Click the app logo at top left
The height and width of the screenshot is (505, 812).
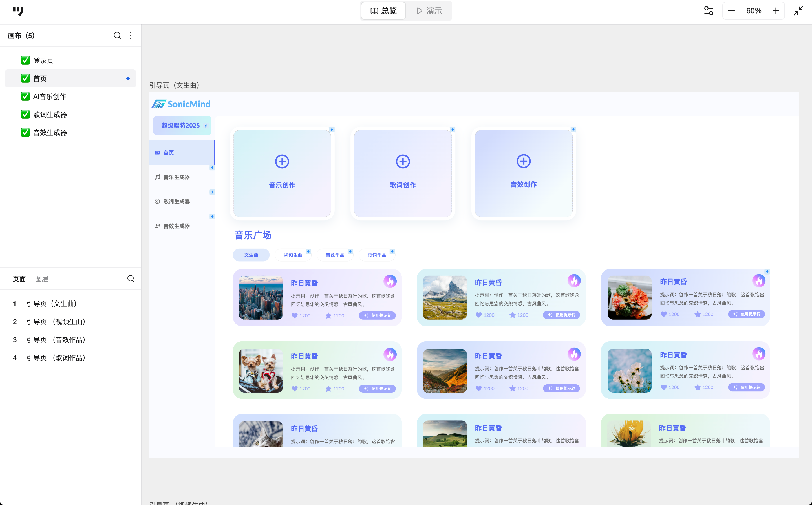18,11
